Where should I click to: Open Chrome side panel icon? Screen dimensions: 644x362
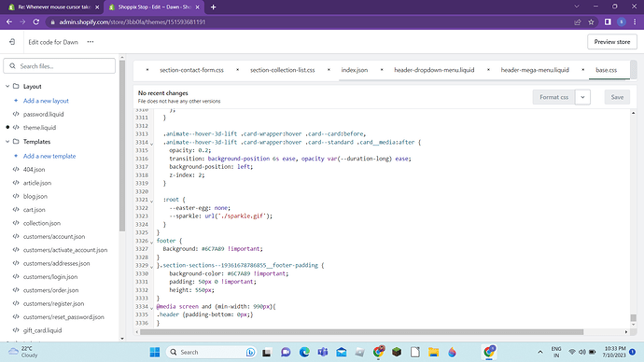(x=608, y=21)
